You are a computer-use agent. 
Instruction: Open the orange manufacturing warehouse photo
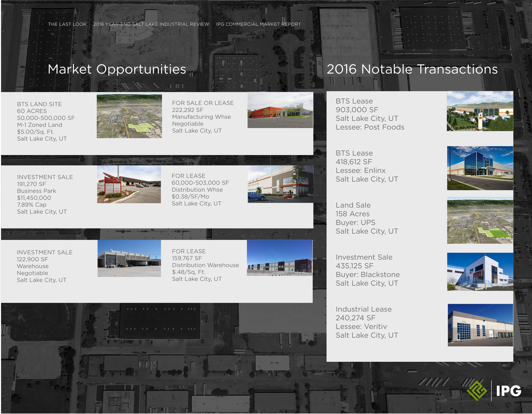pyautogui.click(x=280, y=110)
